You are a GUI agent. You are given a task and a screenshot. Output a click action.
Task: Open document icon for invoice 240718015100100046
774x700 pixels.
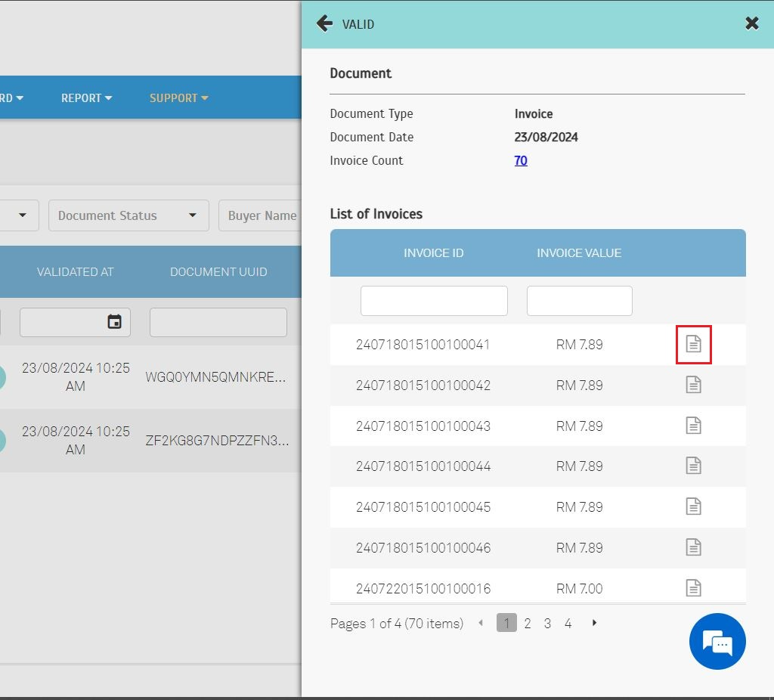693,548
